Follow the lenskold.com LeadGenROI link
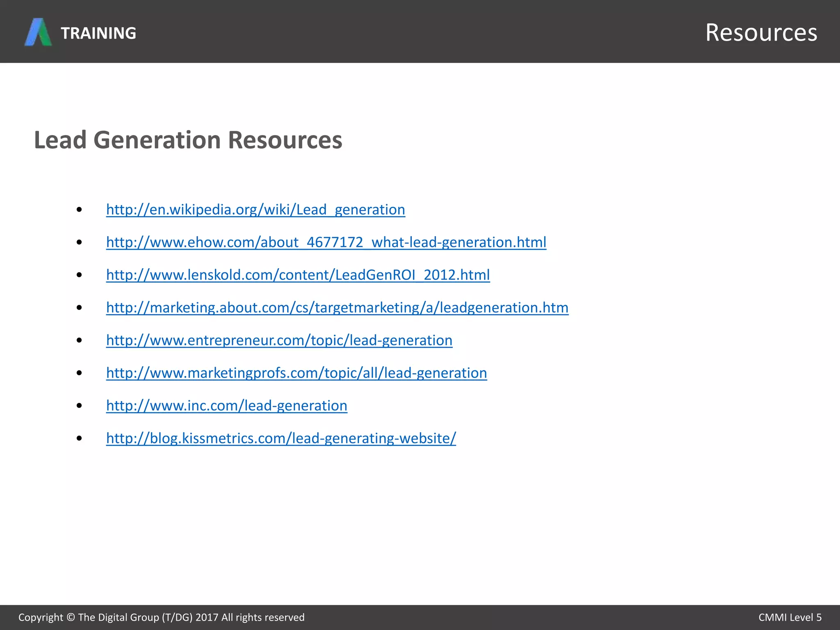 [x=298, y=275]
